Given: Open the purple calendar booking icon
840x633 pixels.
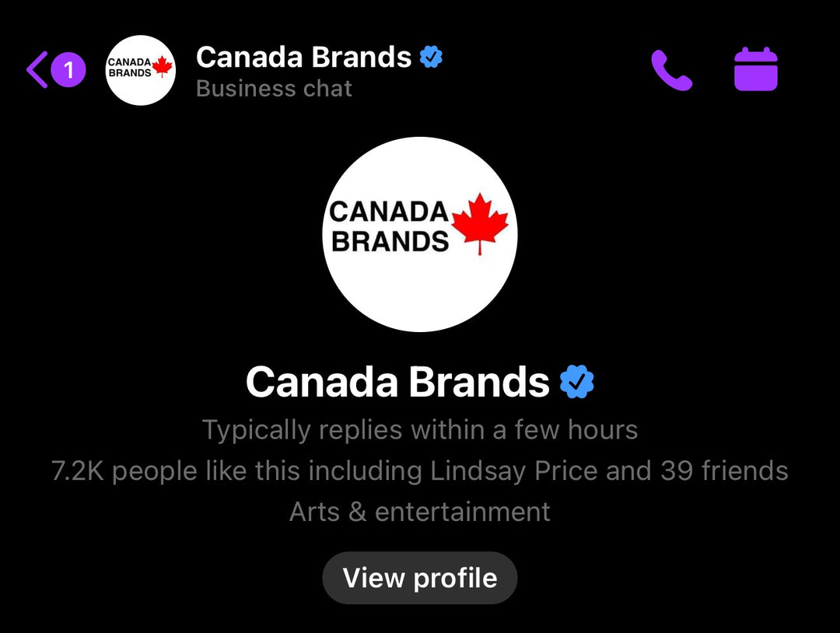Looking at the screenshot, I should [x=755, y=69].
